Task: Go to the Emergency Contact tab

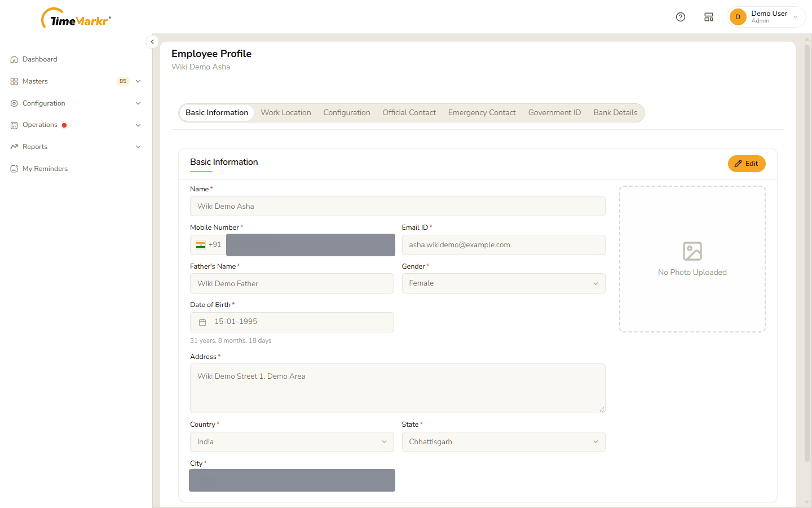Action: click(x=482, y=113)
